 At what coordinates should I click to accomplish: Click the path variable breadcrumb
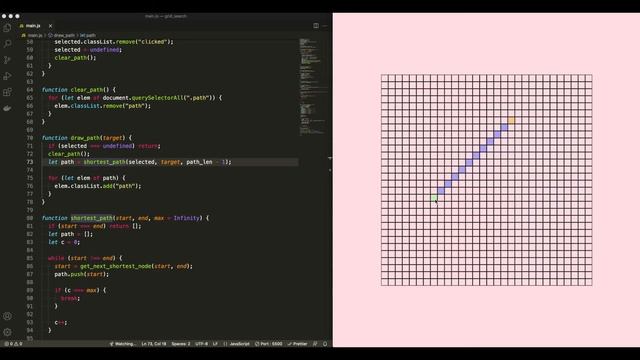click(x=88, y=36)
